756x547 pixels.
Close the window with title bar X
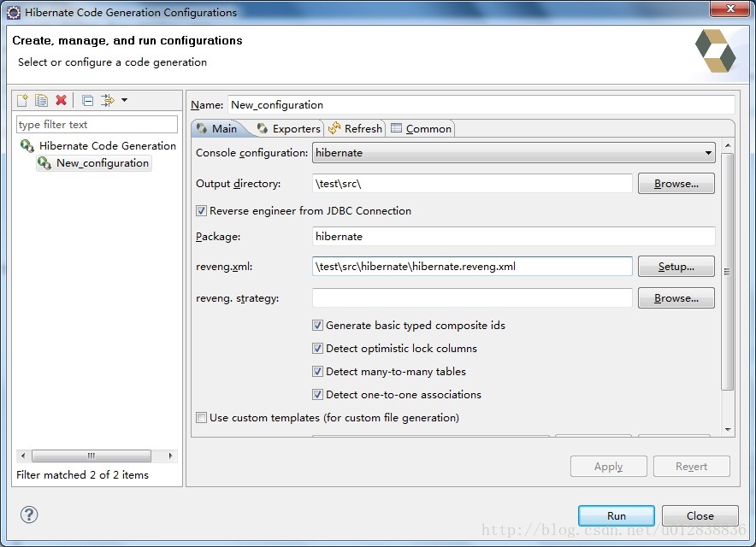tap(730, 9)
